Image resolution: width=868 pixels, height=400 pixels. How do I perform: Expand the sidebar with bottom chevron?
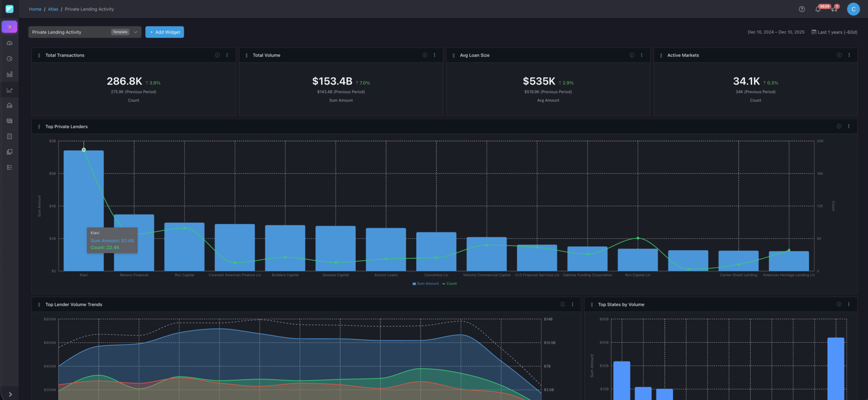point(10,394)
